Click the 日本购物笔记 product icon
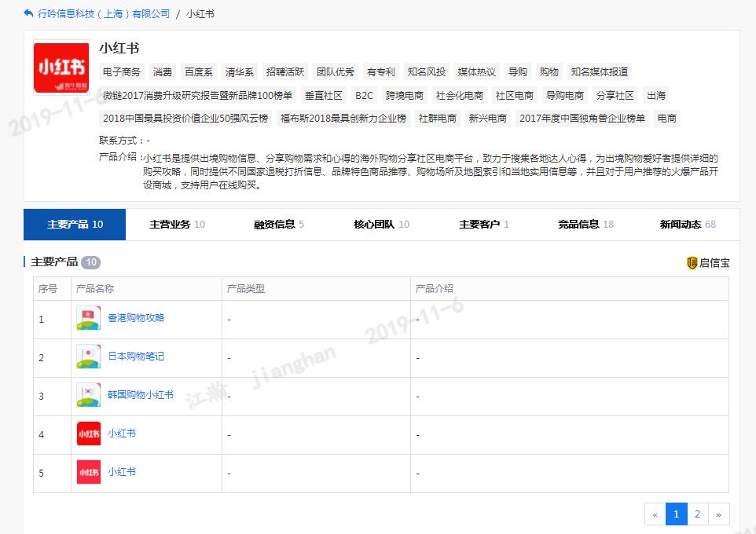 pyautogui.click(x=89, y=357)
